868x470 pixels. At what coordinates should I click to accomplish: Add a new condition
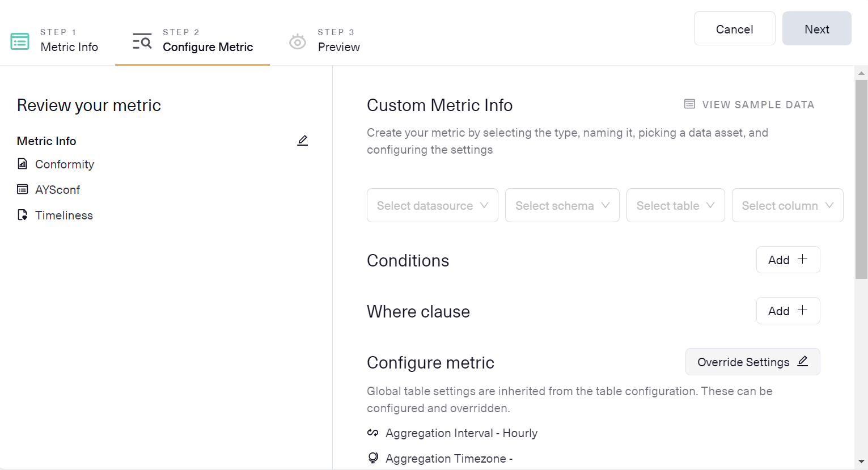coord(787,260)
